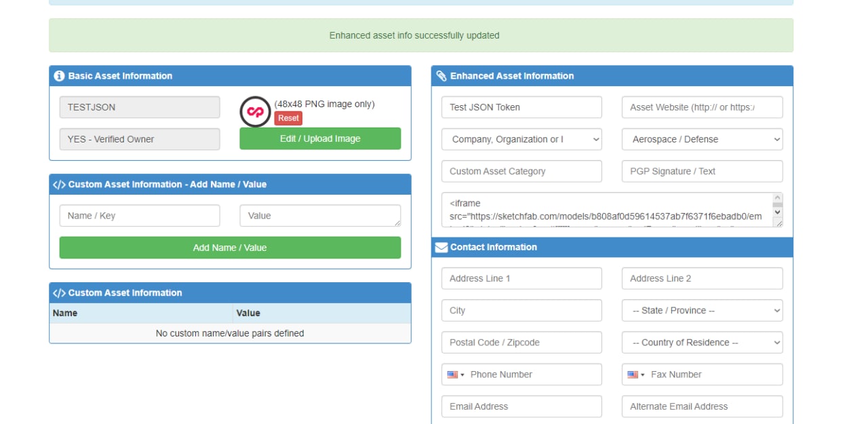Viewport: 868px width, 424px height.
Task: Expand the State / Province dropdown
Action: (x=702, y=310)
